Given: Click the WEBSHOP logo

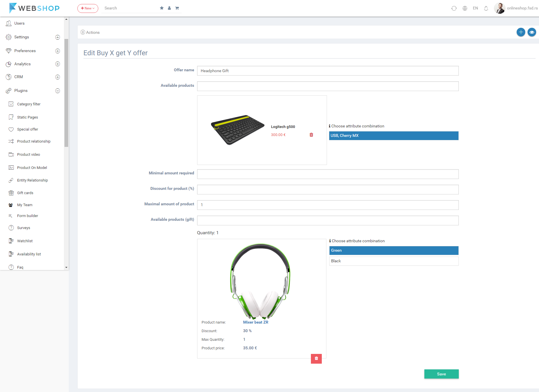Looking at the screenshot, I should pos(34,8).
